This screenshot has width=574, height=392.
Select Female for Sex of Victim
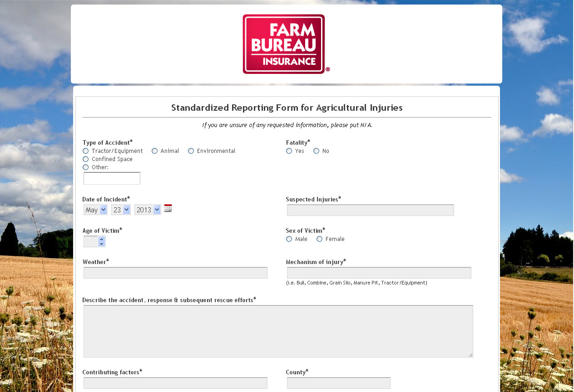(x=320, y=239)
